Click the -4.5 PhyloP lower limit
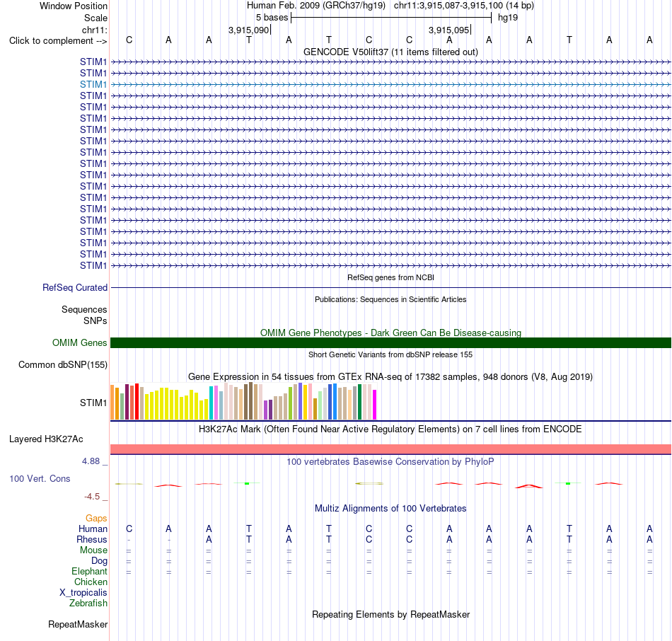The width and height of the screenshot is (672, 641). pos(92,497)
